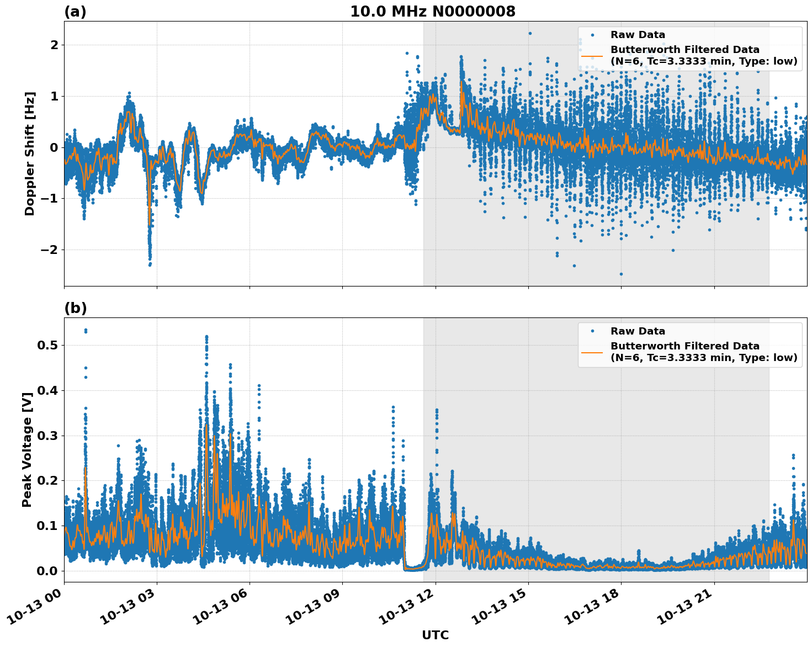Click the "(a)" panel label
The height and width of the screenshot is (647, 812).
pos(75,12)
